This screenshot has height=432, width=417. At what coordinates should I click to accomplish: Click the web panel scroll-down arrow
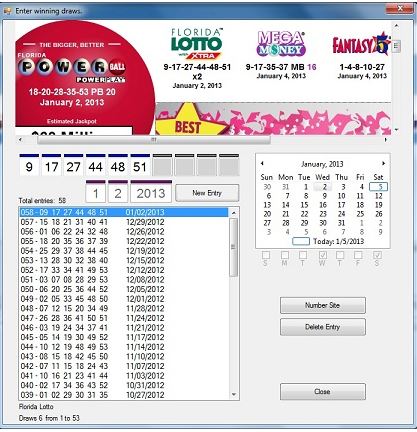click(x=396, y=129)
